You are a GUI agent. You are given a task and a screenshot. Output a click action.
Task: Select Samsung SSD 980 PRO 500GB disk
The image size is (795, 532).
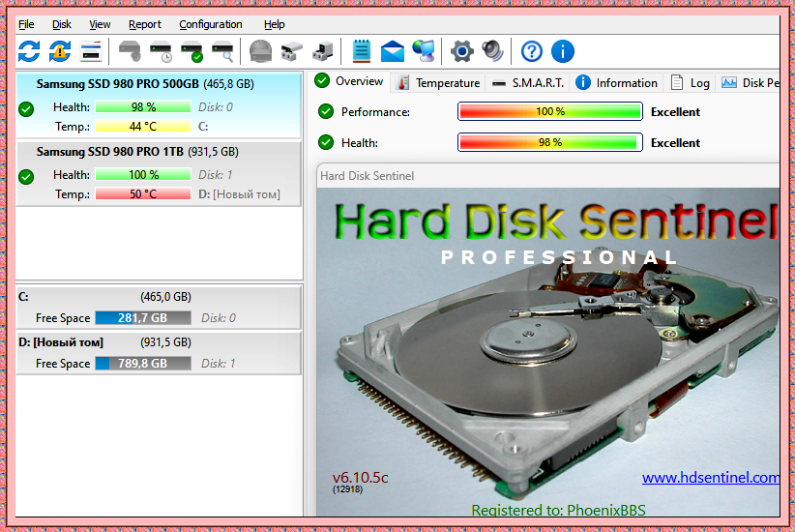(x=159, y=104)
